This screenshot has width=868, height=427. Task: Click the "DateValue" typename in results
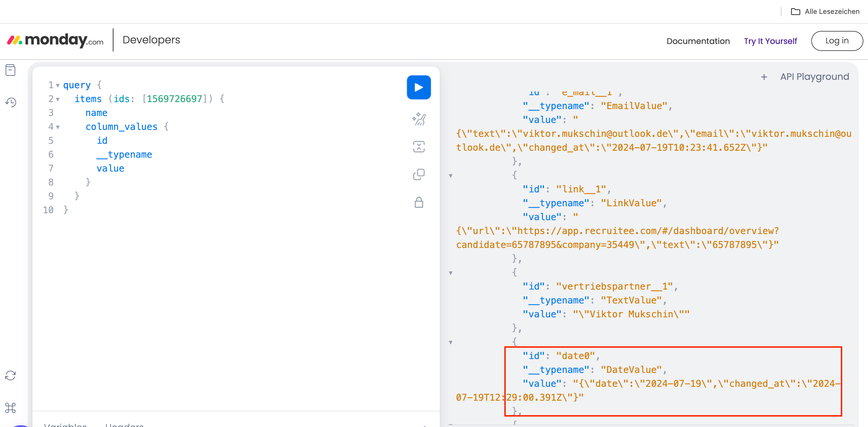631,369
